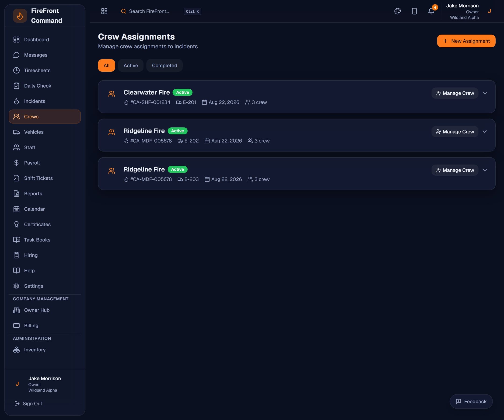
Task: Click the Sign Out link
Action: tap(28, 403)
